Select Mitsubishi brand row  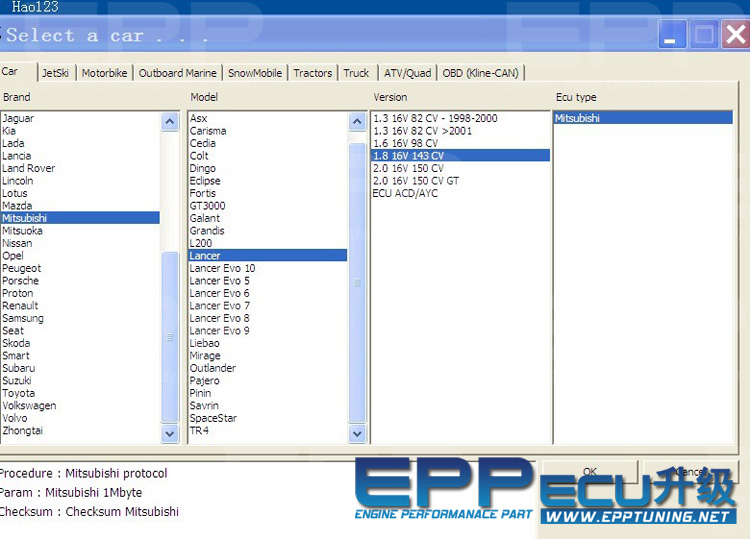[80, 218]
